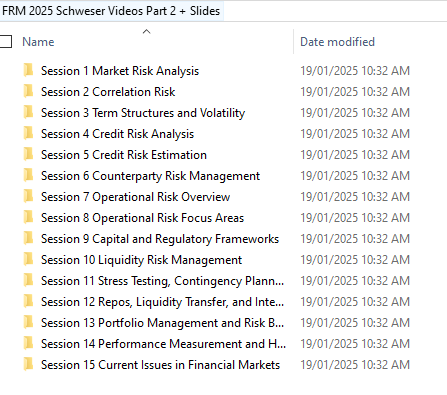The image size is (447, 395).
Task: Toggle the select-all checkbox beside Name
Action: point(5,42)
